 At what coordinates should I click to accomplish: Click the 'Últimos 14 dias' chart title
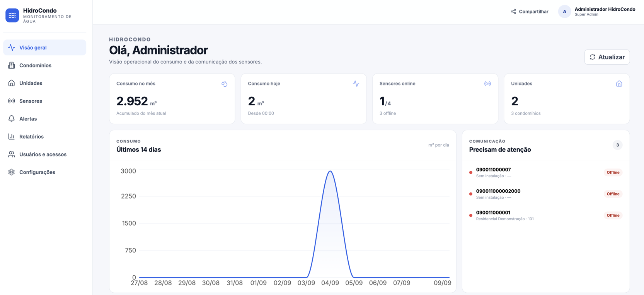139,150
